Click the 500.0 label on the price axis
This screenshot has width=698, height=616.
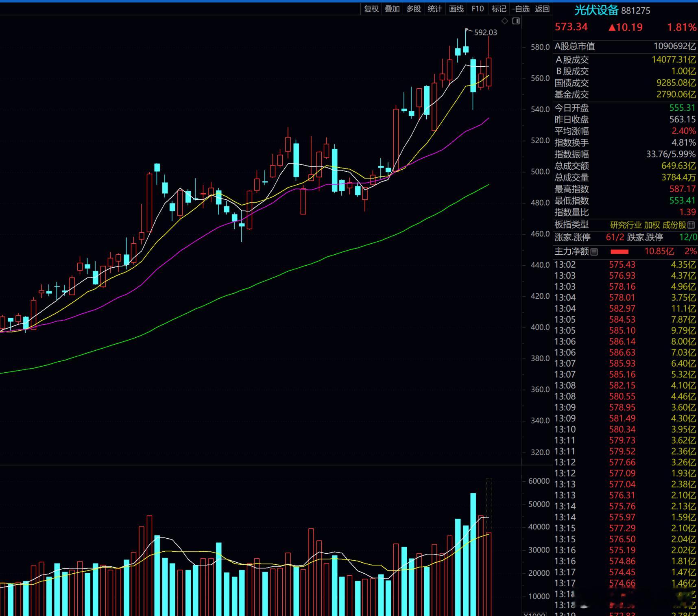coord(540,172)
